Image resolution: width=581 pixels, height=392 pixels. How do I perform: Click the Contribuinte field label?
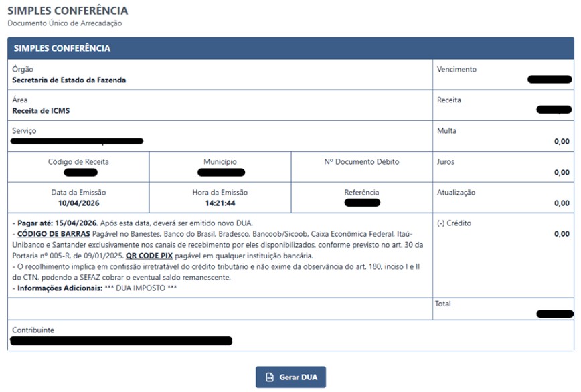pos(33,330)
